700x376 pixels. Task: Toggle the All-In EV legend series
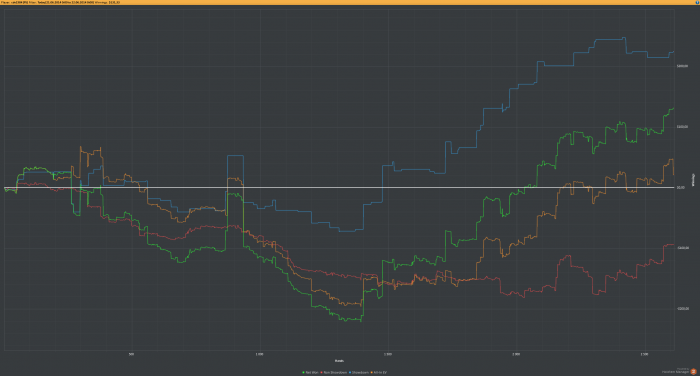tap(379, 372)
